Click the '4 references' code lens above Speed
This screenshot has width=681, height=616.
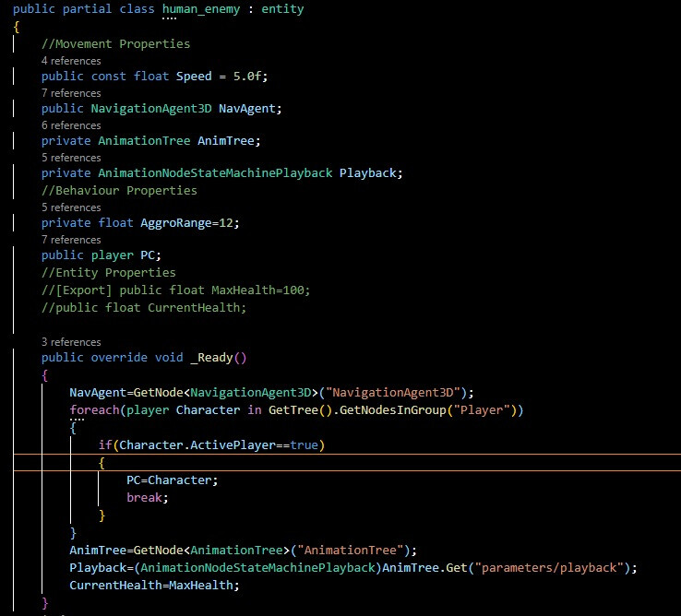pos(71,61)
